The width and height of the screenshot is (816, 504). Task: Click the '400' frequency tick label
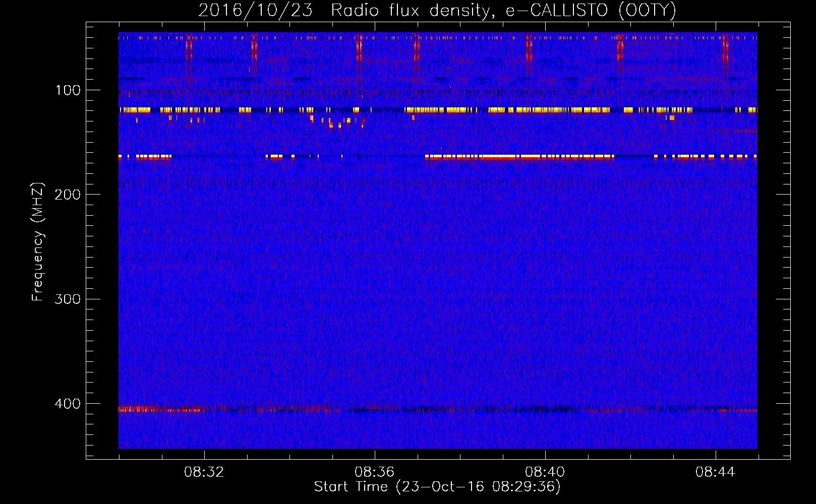pyautogui.click(x=68, y=404)
